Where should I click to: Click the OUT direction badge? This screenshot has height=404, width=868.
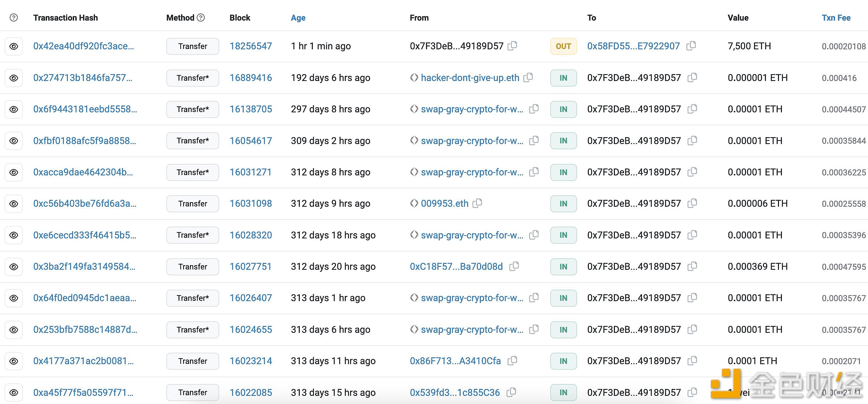click(563, 46)
